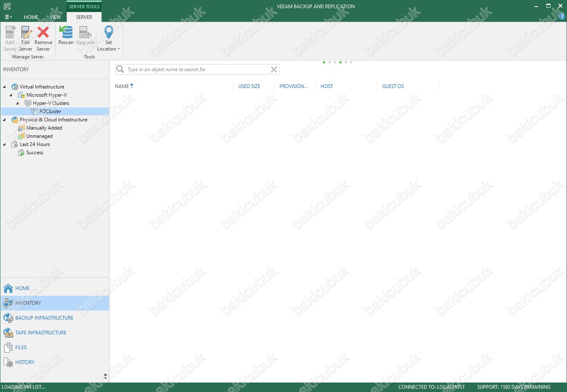Open the FILES navigation view

55,348
